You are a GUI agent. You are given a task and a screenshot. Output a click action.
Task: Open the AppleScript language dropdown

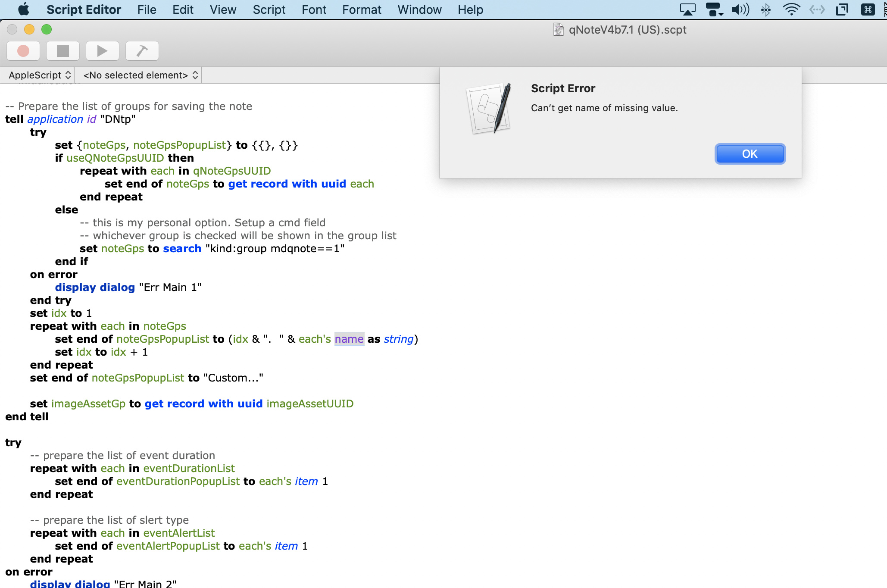point(40,75)
